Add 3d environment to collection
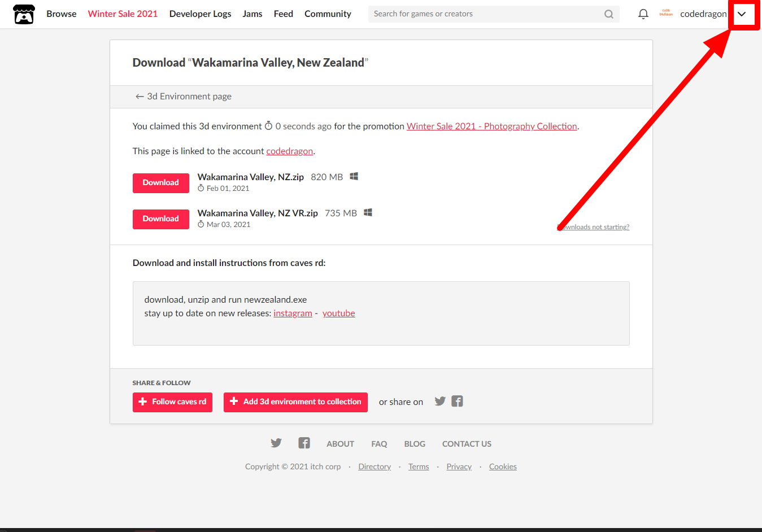The height and width of the screenshot is (532, 762). pyautogui.click(x=295, y=402)
